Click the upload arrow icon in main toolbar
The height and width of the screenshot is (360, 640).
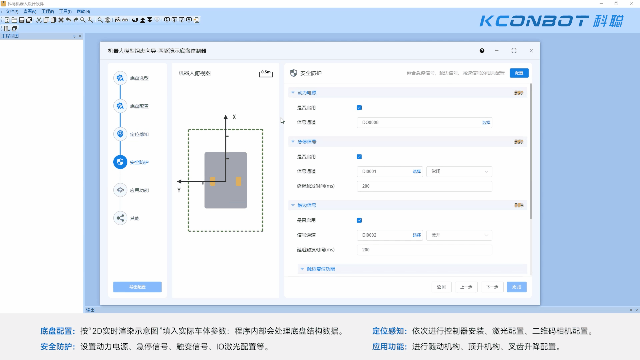point(142,20)
